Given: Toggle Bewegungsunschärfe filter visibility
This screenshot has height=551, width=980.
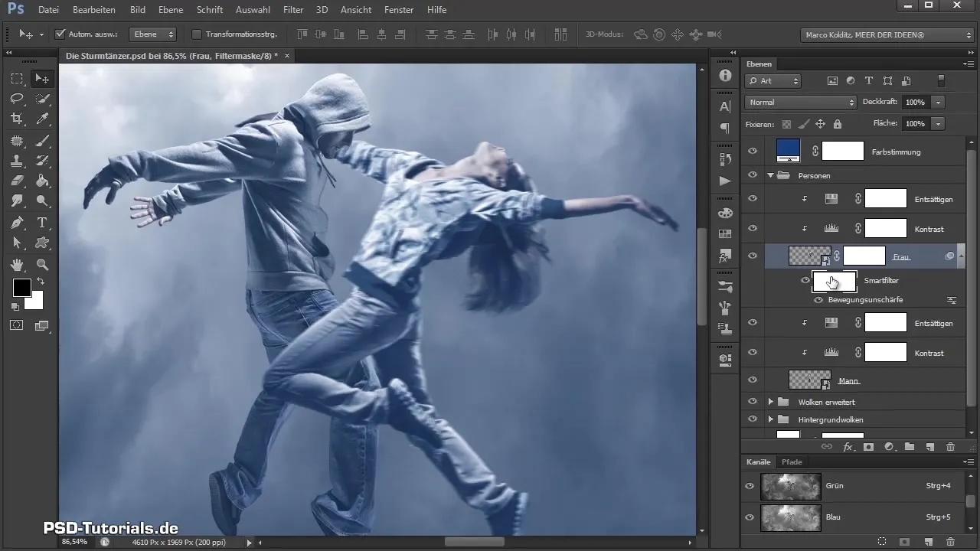Looking at the screenshot, I should tap(818, 300).
